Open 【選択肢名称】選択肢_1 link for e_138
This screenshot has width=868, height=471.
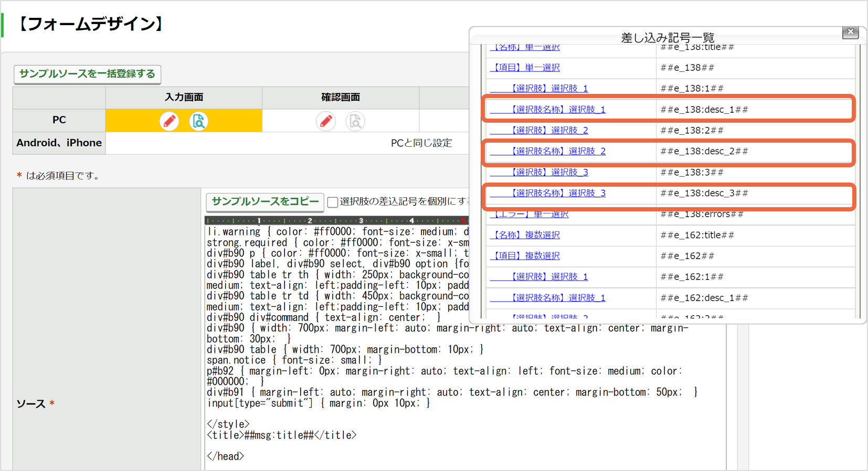coord(548,109)
